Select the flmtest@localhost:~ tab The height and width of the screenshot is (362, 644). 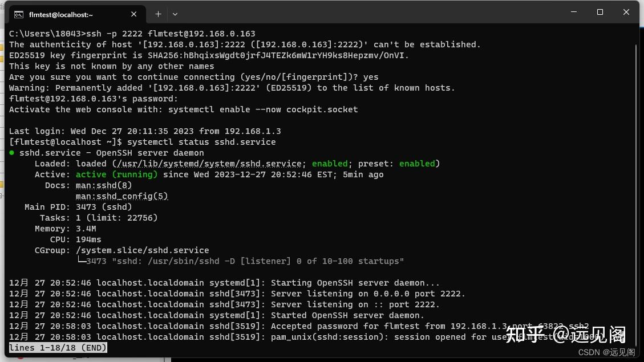point(68,15)
